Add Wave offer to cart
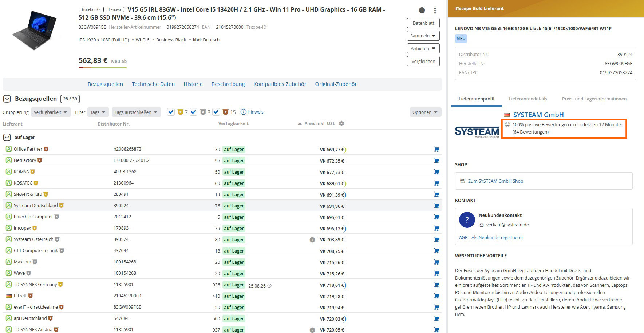The height and width of the screenshot is (333, 644). click(x=436, y=273)
